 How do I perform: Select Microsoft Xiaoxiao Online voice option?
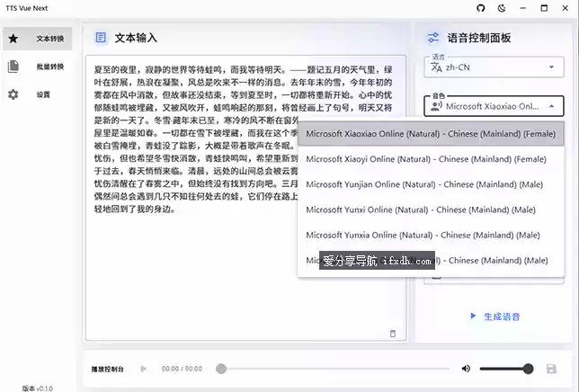[431, 134]
